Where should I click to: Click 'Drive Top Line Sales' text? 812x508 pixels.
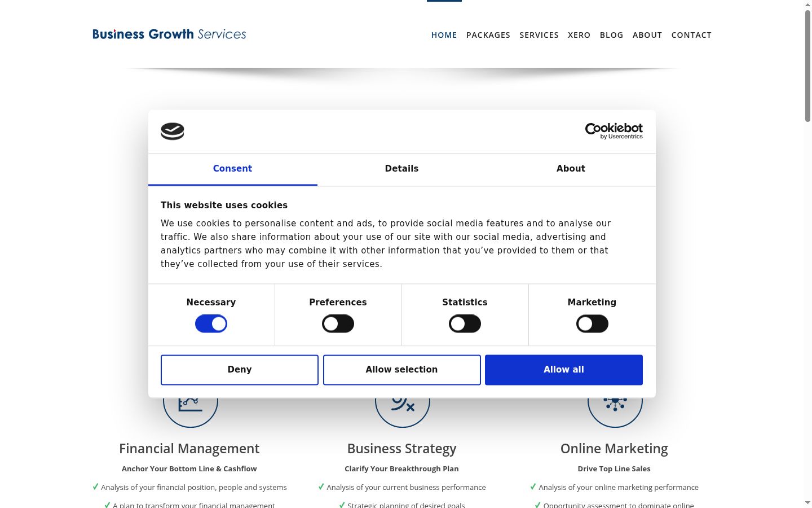coord(614,469)
